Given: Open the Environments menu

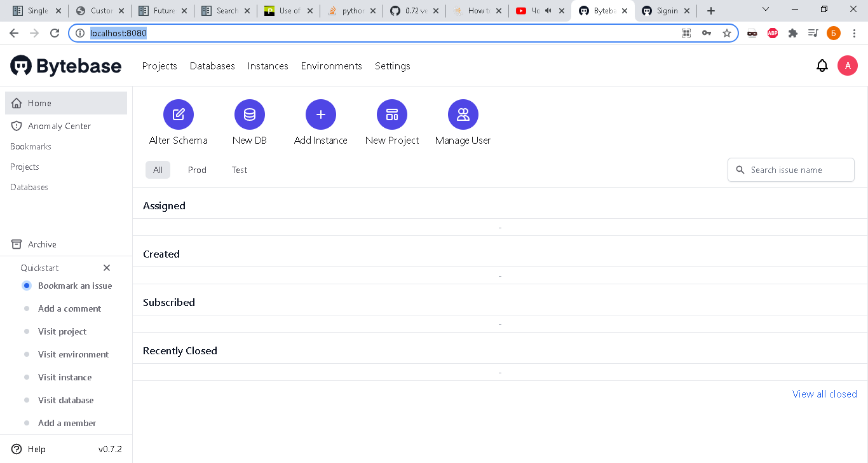Looking at the screenshot, I should [331, 66].
